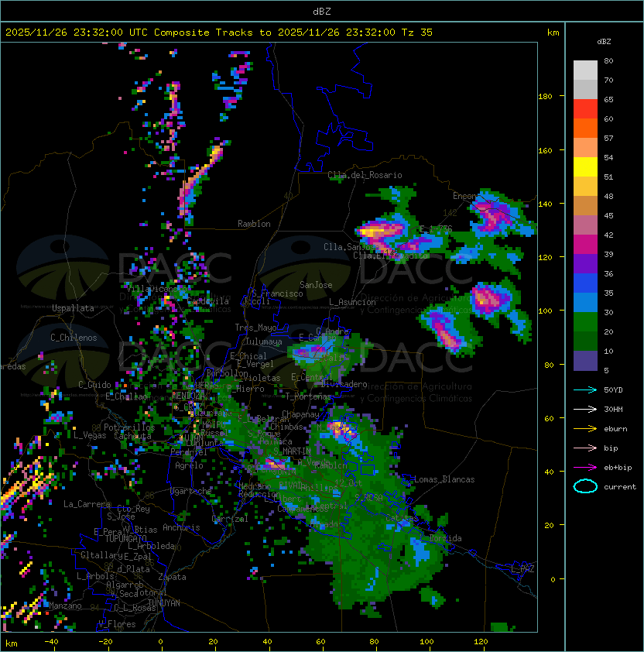Click the 'Clla.del_Rosario' map label

click(x=365, y=175)
